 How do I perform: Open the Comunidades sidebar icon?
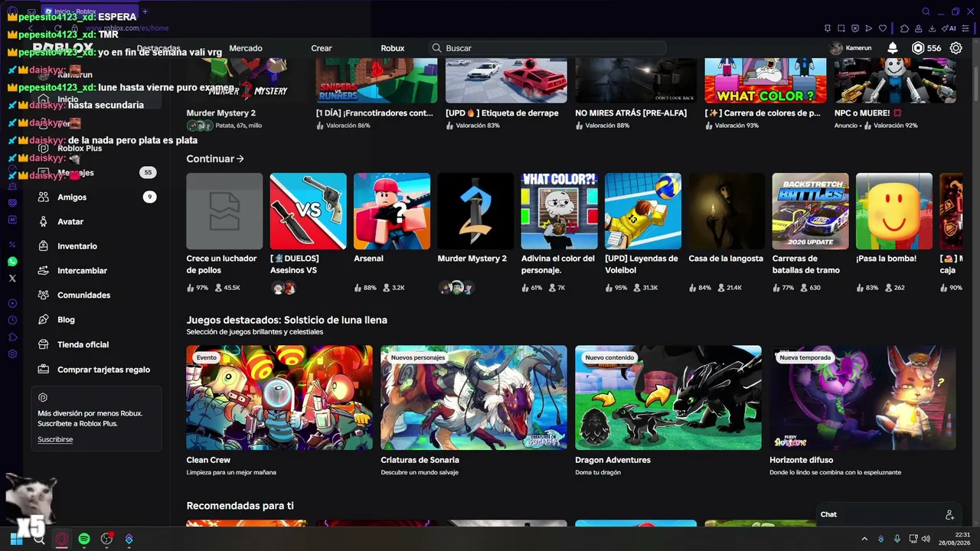click(x=44, y=295)
